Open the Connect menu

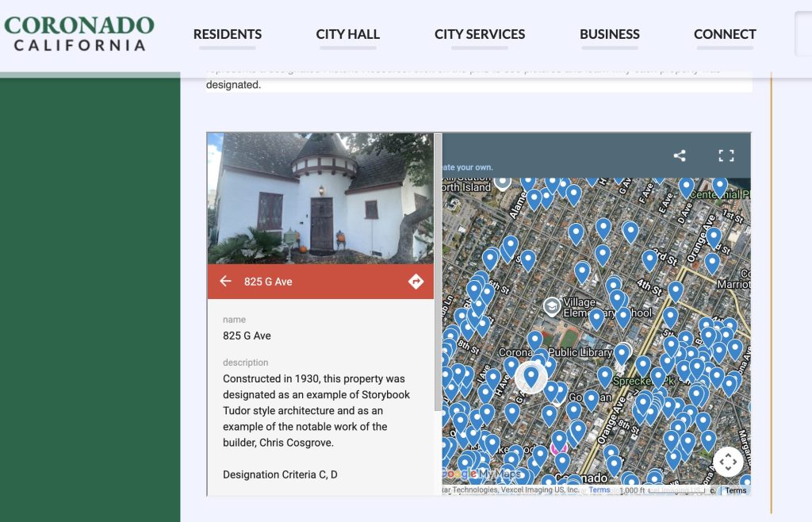coord(725,34)
